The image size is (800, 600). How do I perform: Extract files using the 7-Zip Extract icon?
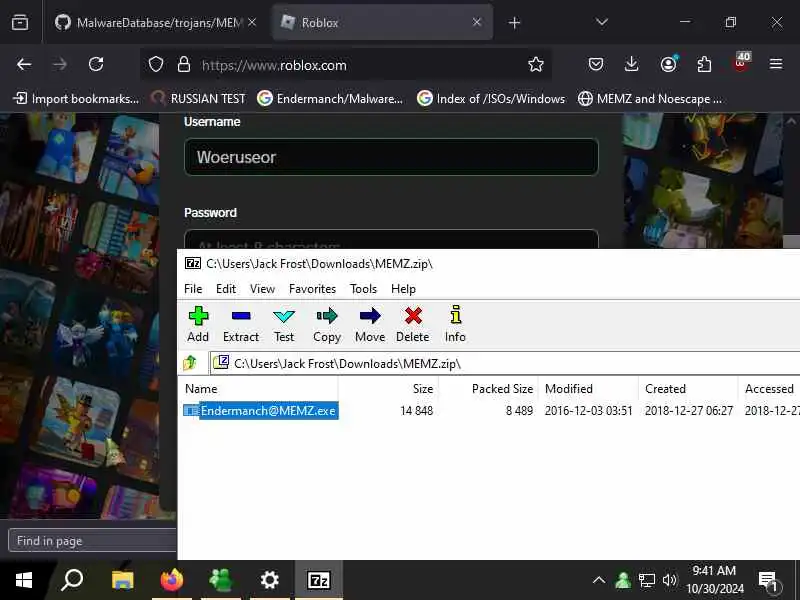tap(241, 324)
